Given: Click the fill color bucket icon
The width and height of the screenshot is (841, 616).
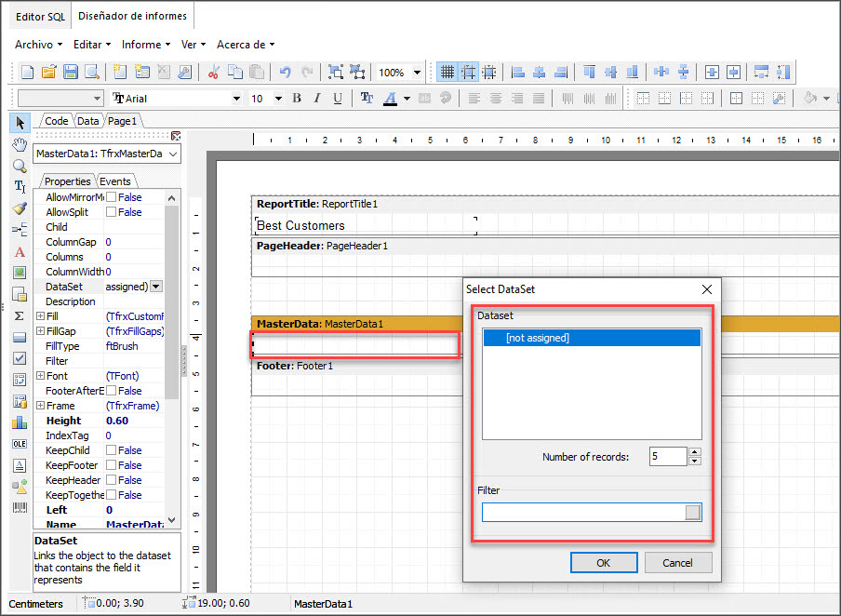Looking at the screenshot, I should coord(810,99).
